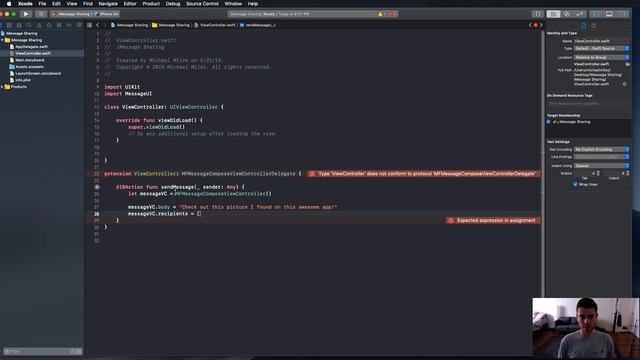Open the Debug menu
The height and width of the screenshot is (360, 640).
pos(173,4)
